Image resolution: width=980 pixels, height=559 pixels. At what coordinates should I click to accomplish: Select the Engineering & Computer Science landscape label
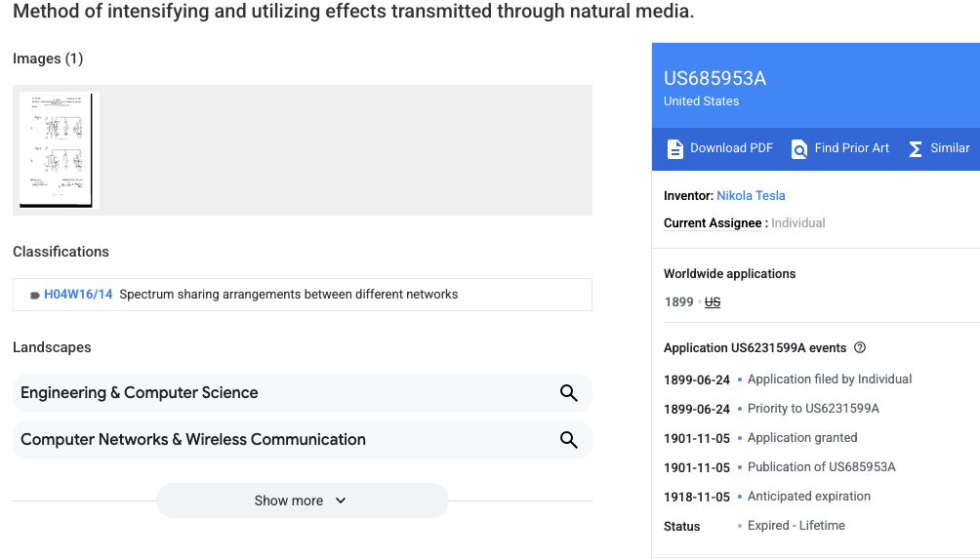(x=140, y=393)
